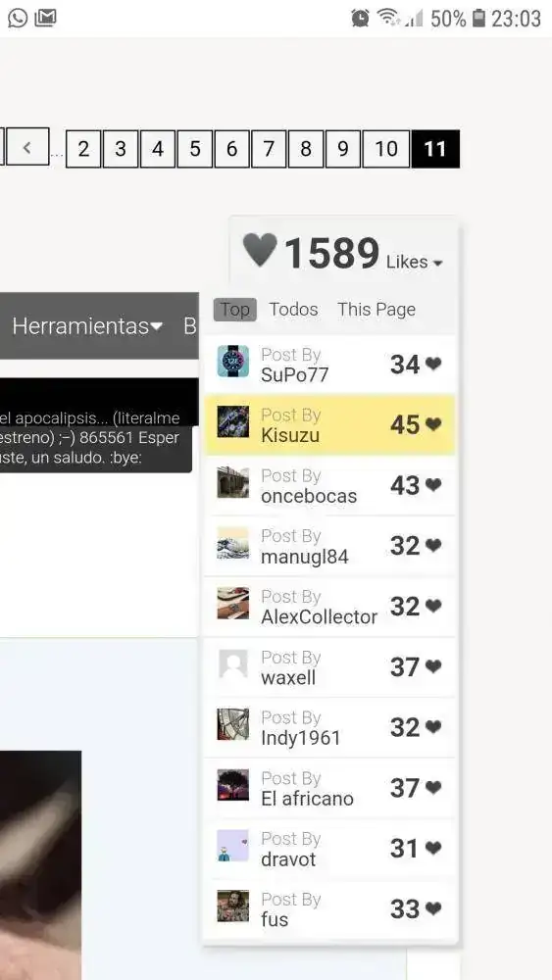Open the Herramientas dropdown menu
Screen dimensions: 552x980
click(87, 325)
